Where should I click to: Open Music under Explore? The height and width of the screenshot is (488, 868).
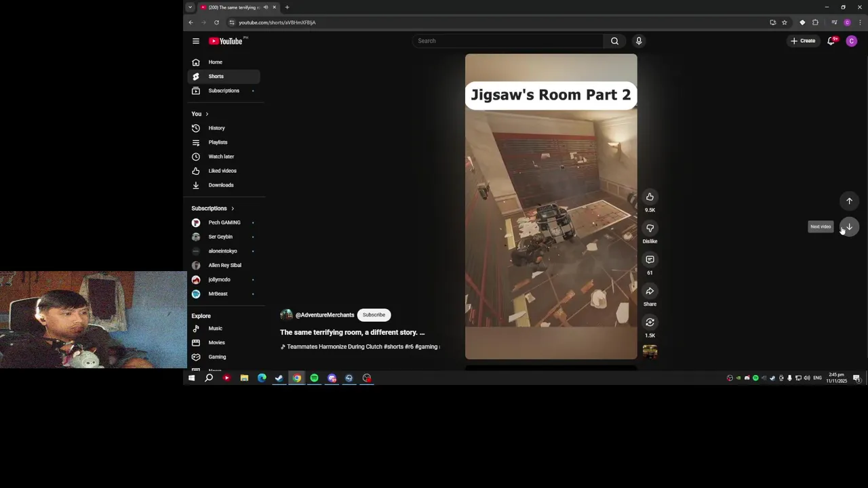click(223, 329)
